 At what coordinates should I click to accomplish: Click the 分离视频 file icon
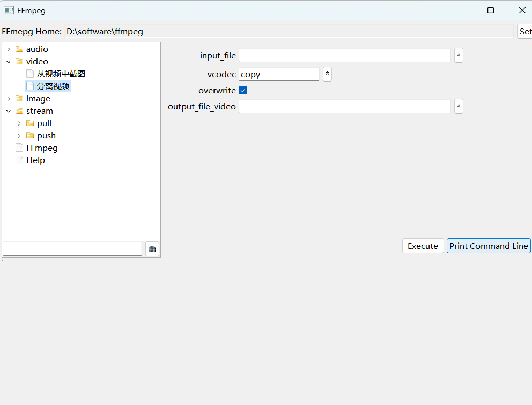click(30, 86)
